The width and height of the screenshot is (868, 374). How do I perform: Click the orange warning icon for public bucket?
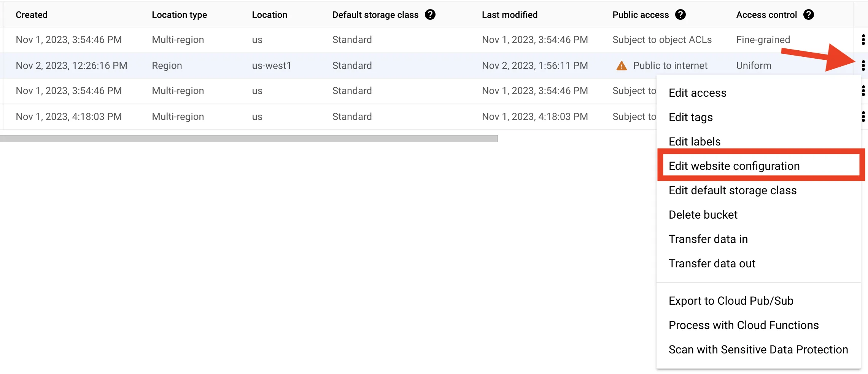(621, 66)
